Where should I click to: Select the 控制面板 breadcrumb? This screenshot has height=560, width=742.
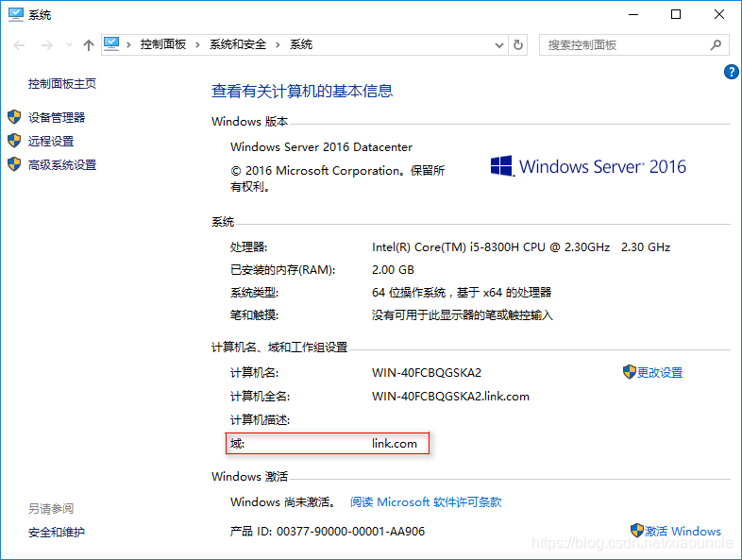[x=162, y=44]
